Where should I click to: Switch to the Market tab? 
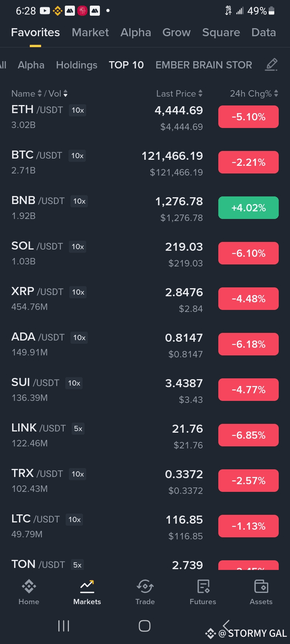point(90,33)
